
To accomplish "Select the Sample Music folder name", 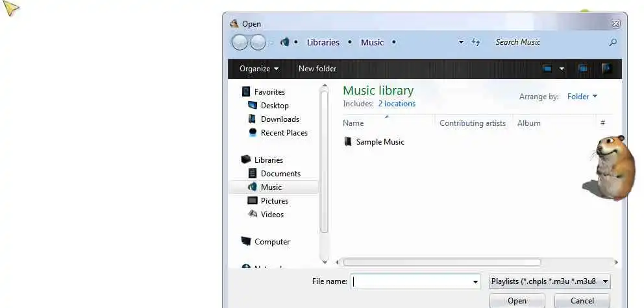I will click(380, 142).
